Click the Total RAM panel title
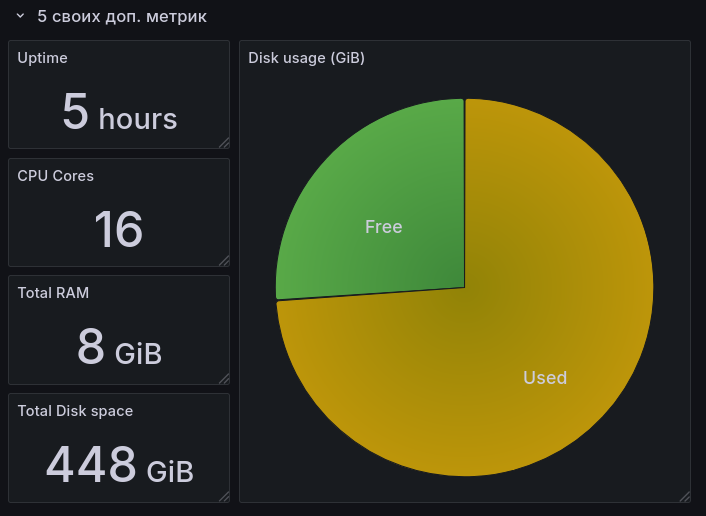The image size is (706, 516). [x=53, y=293]
